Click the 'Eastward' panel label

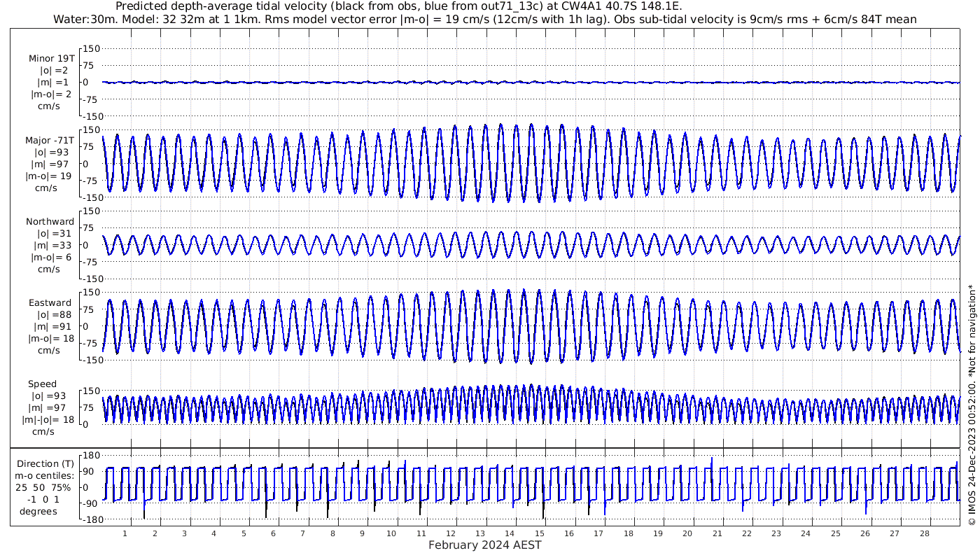(50, 303)
